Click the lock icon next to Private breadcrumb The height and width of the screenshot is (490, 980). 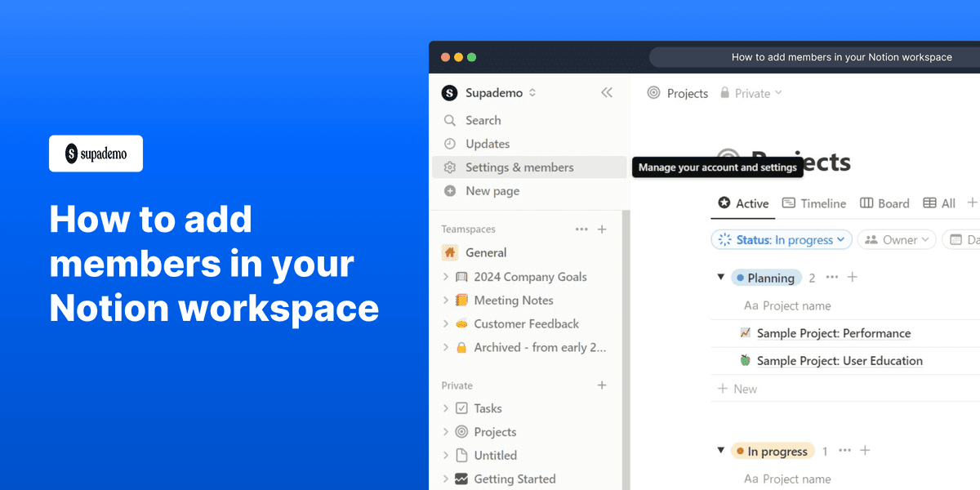click(x=724, y=93)
